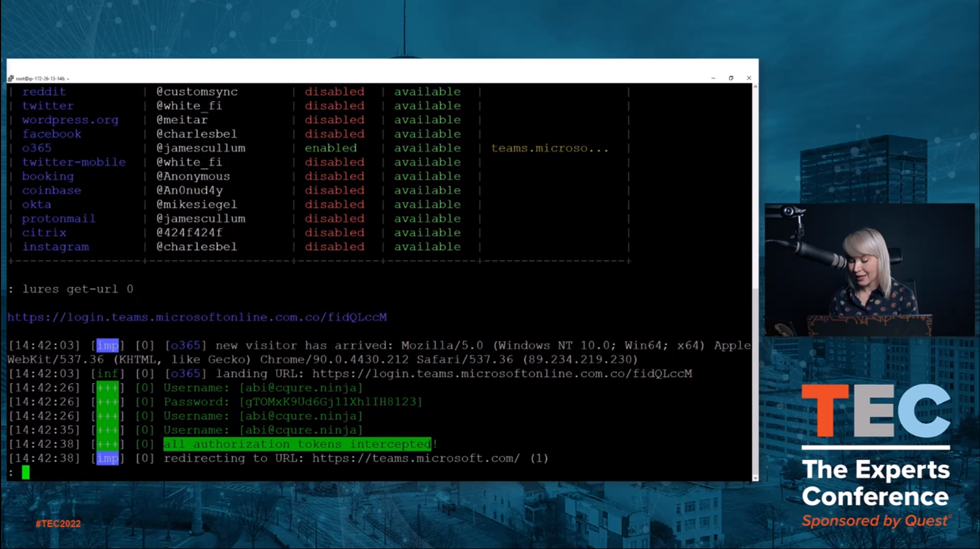
Task: Click the landing URL in the inf log line
Action: pyautogui.click(x=502, y=374)
